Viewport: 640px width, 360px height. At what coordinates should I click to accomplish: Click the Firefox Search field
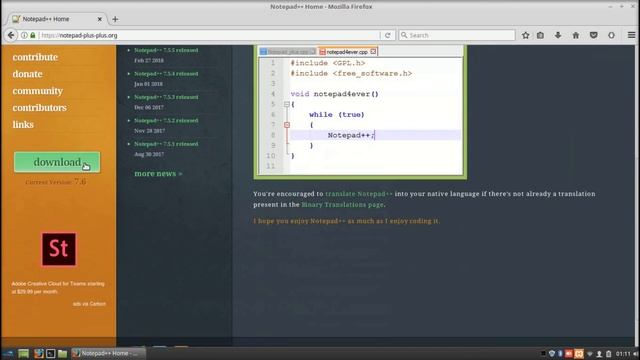[x=457, y=36]
